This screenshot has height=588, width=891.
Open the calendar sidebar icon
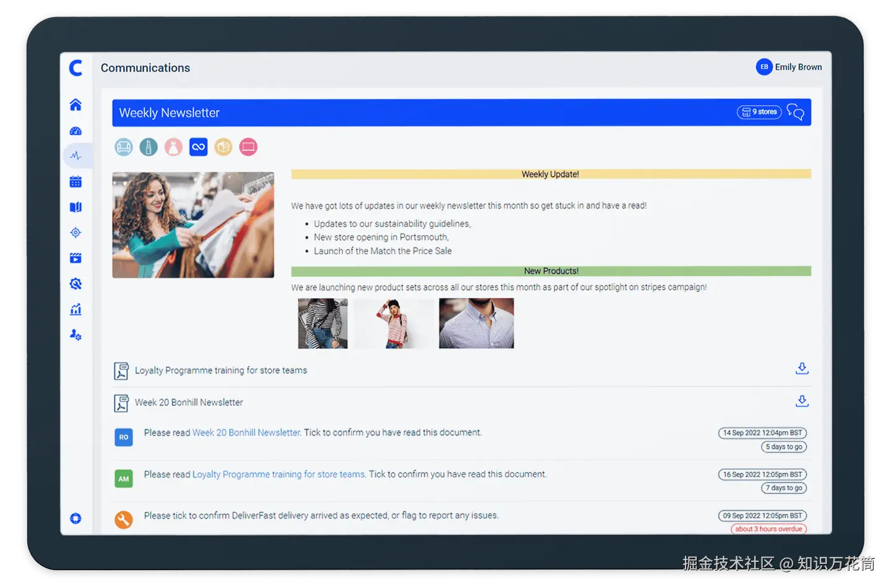[75, 182]
